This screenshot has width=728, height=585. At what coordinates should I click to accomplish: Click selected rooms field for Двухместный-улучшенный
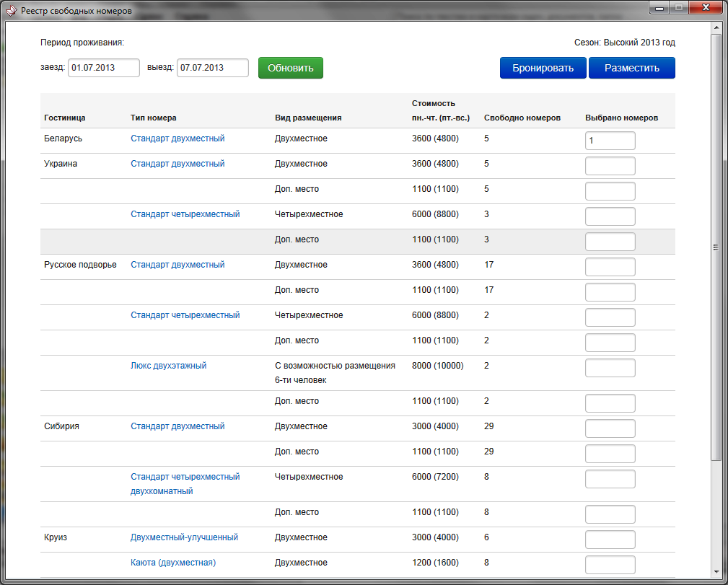coord(610,540)
